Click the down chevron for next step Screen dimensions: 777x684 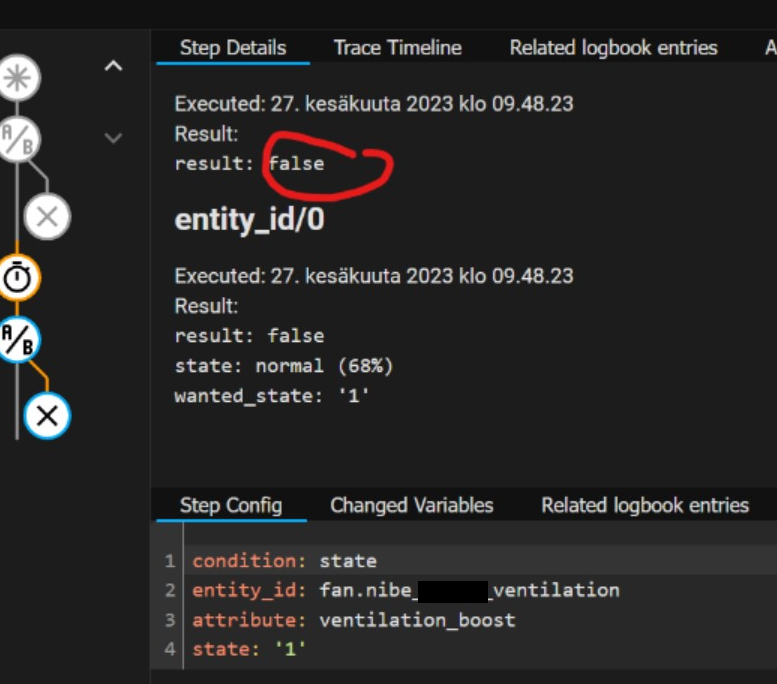(x=114, y=138)
